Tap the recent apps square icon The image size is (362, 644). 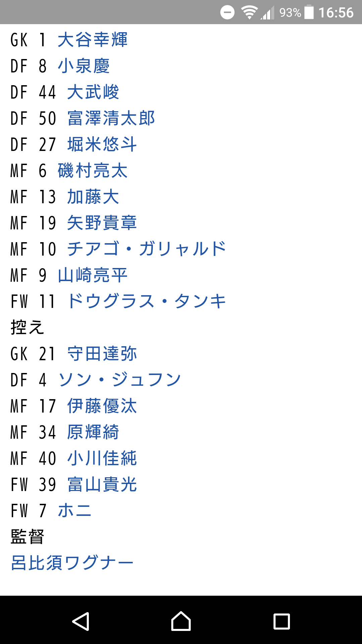tap(282, 621)
